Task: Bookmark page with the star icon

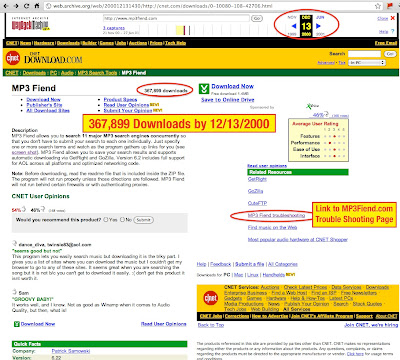Action: (x=378, y=6)
